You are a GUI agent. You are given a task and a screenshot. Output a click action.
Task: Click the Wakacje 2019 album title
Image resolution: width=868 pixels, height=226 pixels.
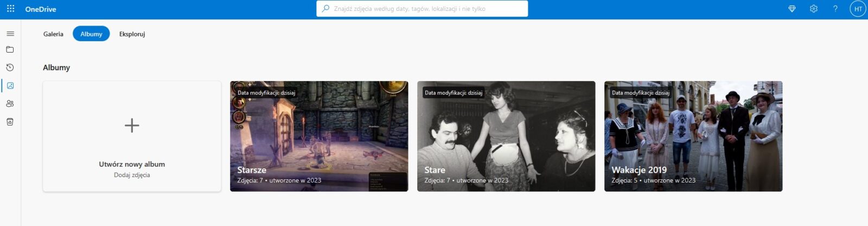pyautogui.click(x=639, y=170)
